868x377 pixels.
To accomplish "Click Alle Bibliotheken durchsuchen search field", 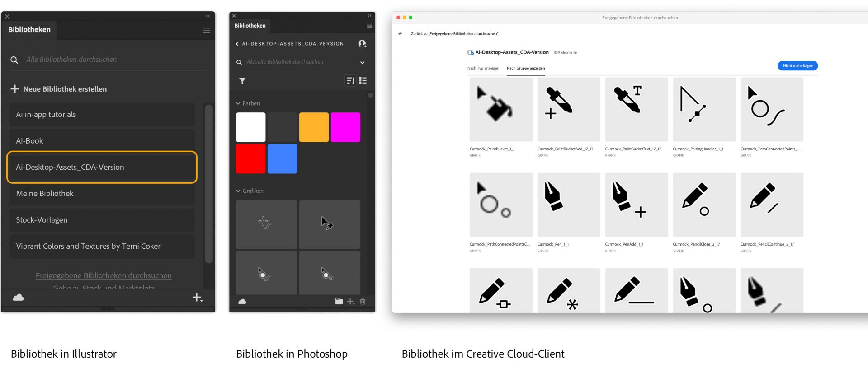I will [x=108, y=60].
